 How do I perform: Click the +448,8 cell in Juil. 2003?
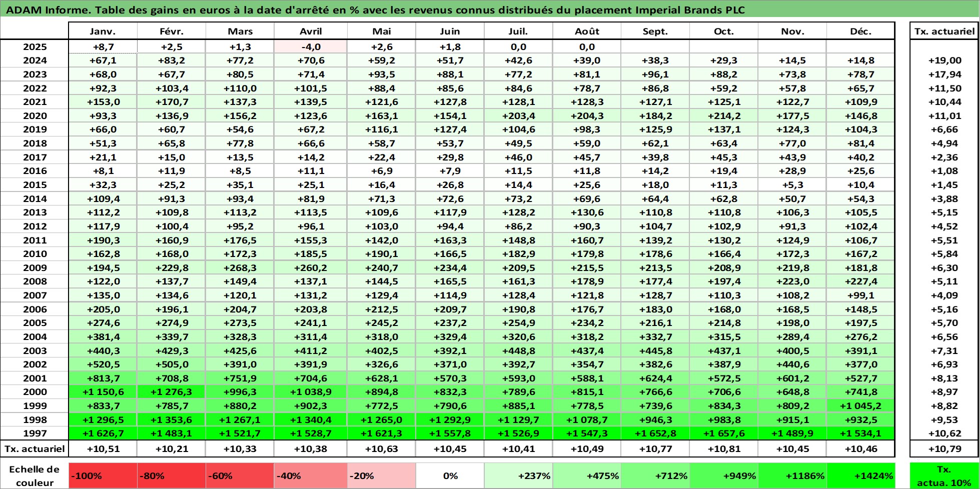pos(518,350)
